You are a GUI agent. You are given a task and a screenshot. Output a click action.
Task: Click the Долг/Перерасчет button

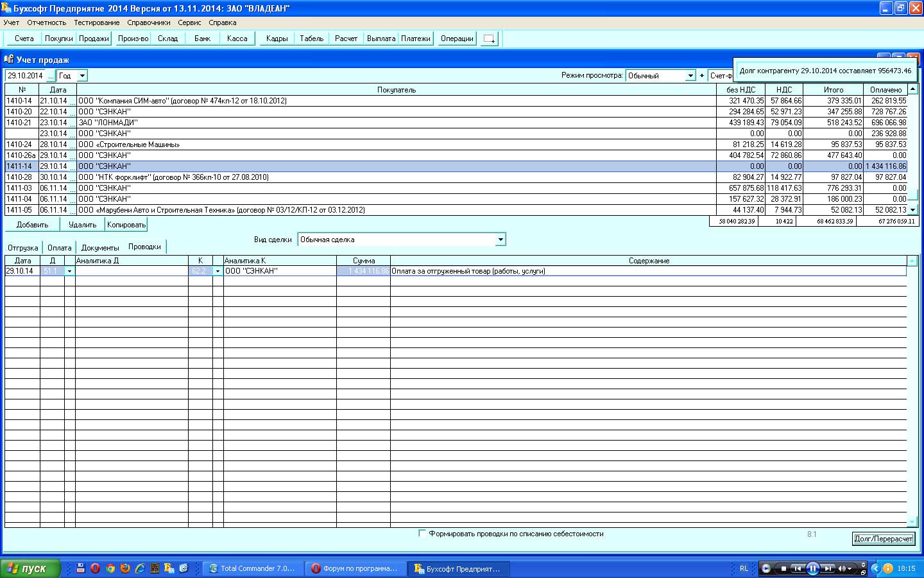tap(883, 539)
